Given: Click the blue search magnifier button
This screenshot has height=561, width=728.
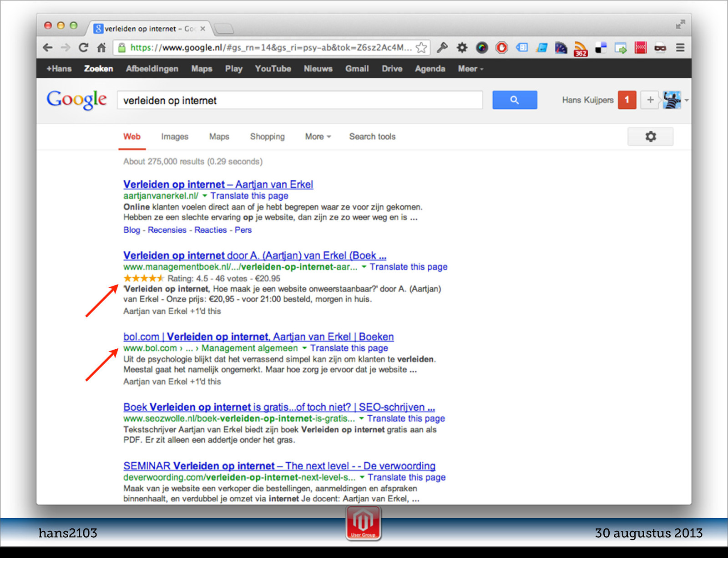Looking at the screenshot, I should [515, 100].
